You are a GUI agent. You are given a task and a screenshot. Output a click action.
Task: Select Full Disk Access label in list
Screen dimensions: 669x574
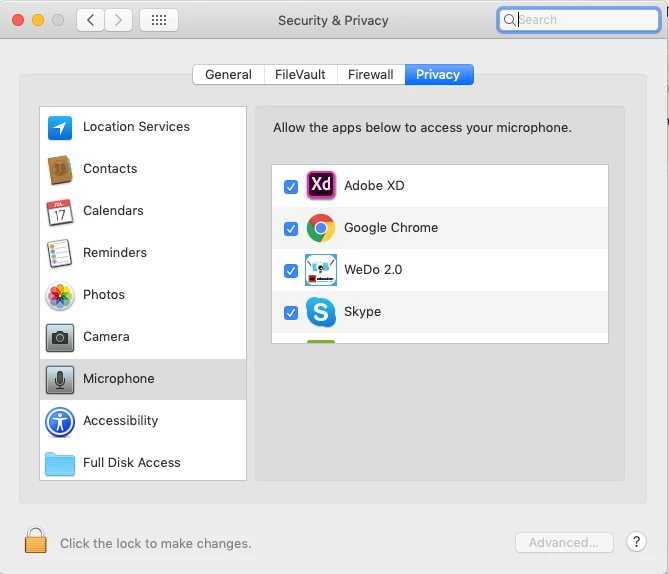131,463
